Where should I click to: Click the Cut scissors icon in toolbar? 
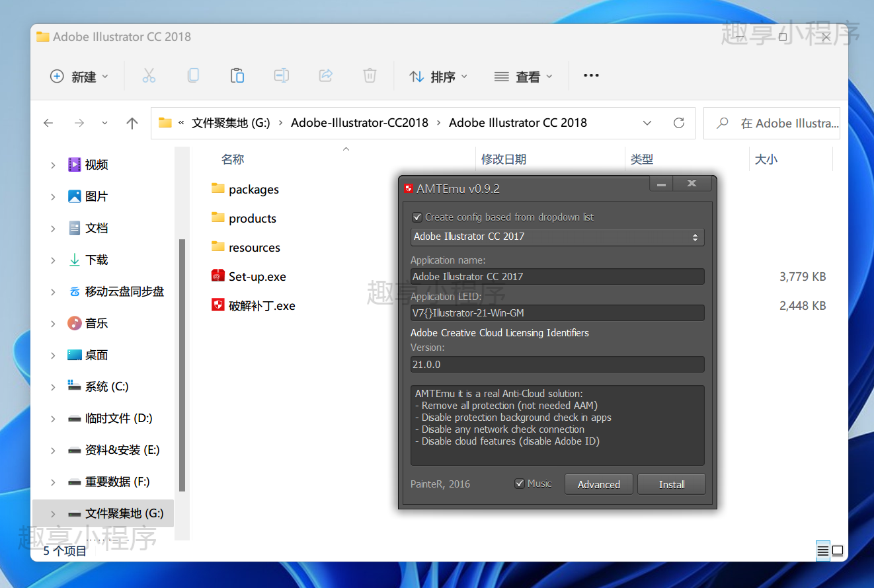149,76
